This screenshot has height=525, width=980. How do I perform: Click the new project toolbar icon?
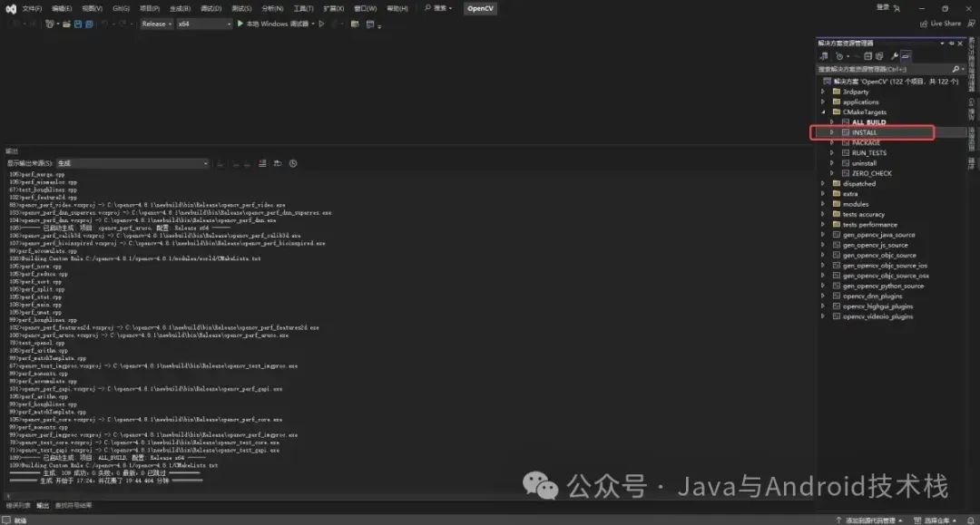coord(50,24)
